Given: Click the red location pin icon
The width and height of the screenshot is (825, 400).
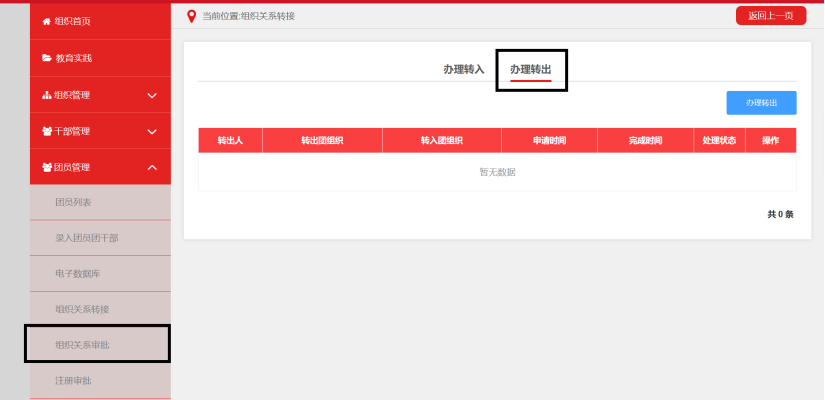Looking at the screenshot, I should (x=192, y=16).
